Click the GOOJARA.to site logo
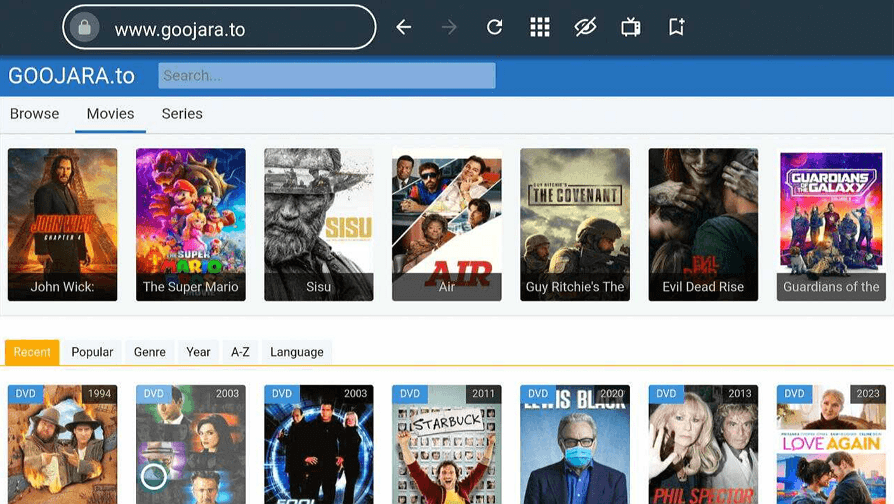This screenshot has width=894, height=504. coord(71,76)
